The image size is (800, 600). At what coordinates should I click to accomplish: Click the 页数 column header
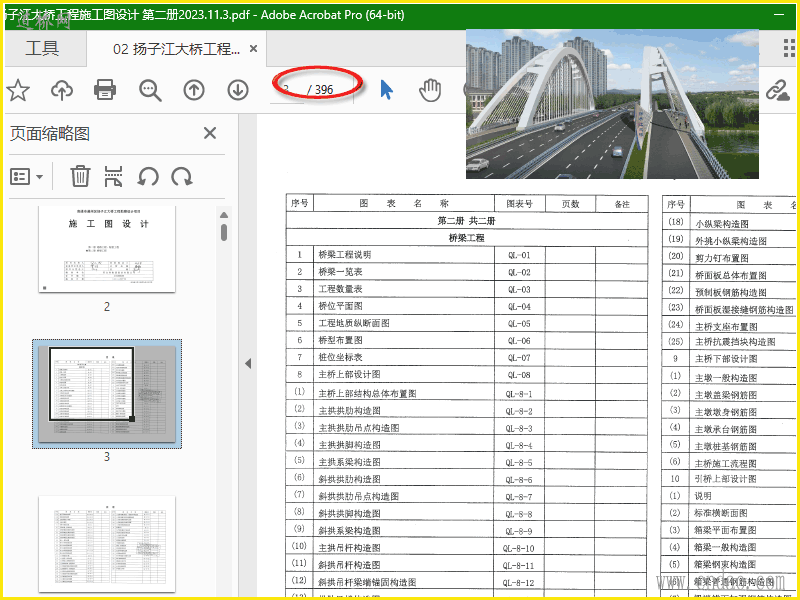[570, 204]
